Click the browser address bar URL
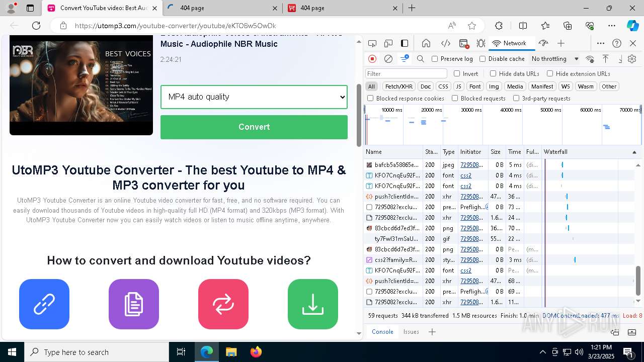This screenshot has height=362, width=644. click(x=176, y=26)
